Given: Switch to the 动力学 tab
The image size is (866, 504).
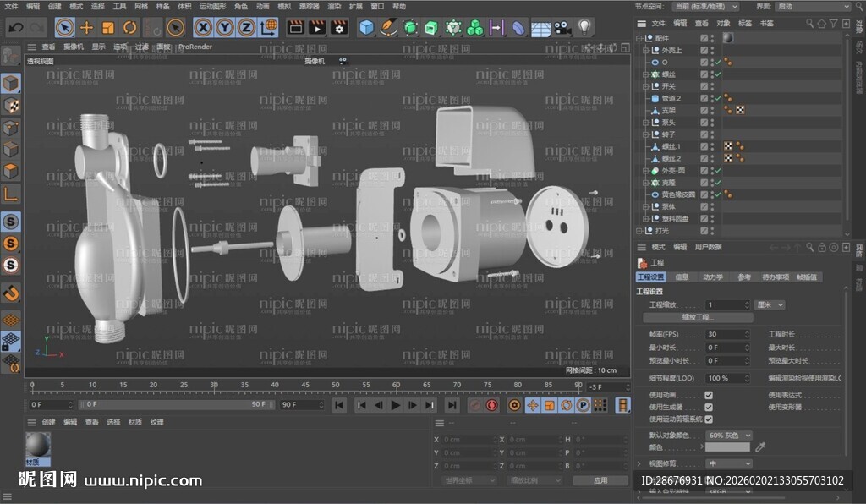Looking at the screenshot, I should point(711,277).
